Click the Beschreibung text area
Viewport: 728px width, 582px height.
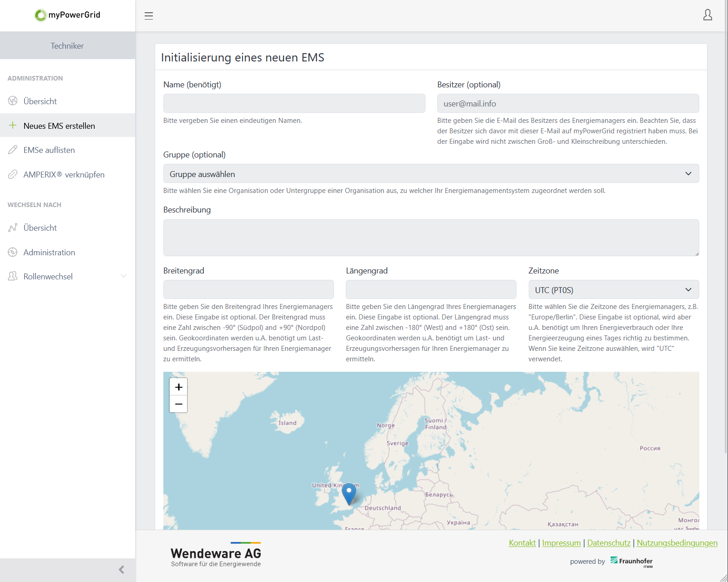coord(430,238)
